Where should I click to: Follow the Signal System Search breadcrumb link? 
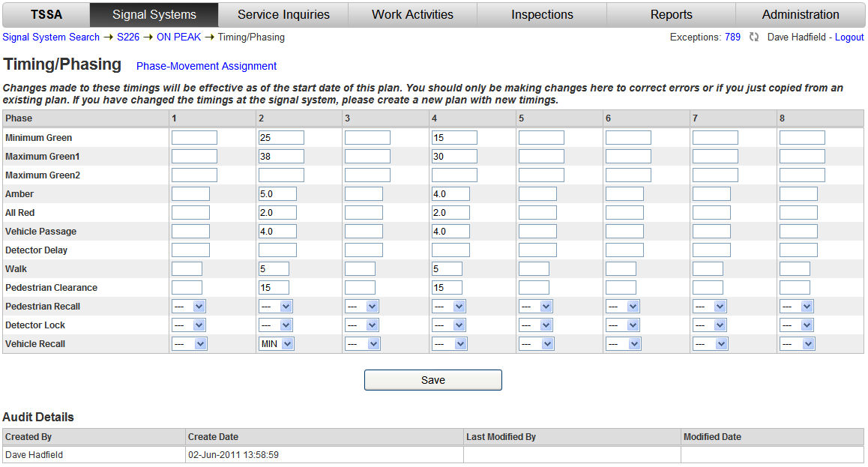point(51,37)
